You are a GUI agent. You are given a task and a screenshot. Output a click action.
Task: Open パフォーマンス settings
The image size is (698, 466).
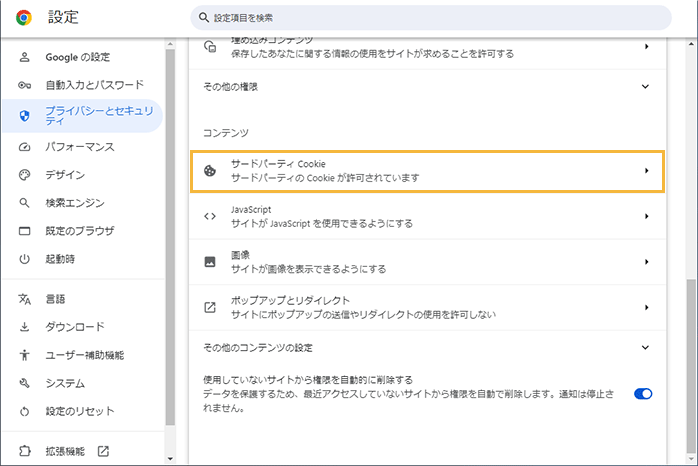pyautogui.click(x=80, y=147)
